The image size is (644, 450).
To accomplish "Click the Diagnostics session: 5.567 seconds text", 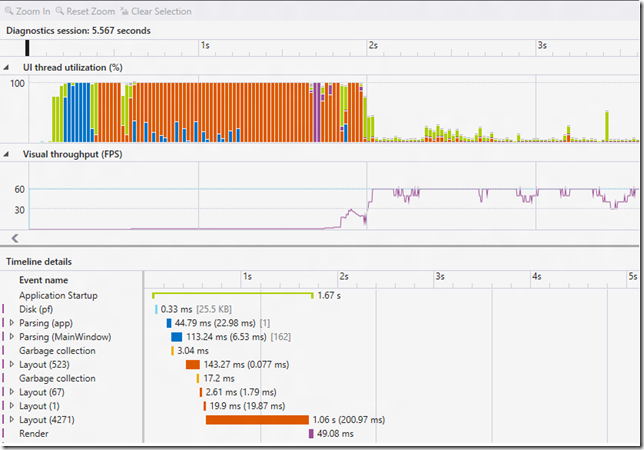I will coord(78,31).
